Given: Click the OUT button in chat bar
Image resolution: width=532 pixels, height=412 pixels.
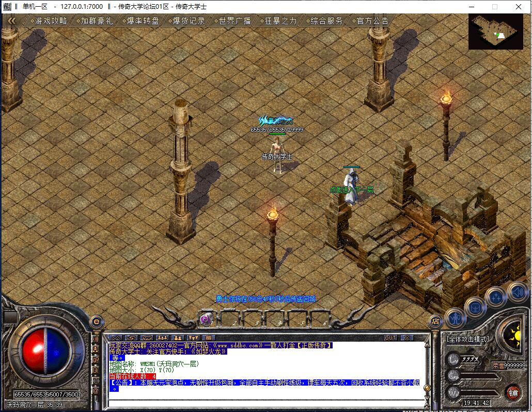Looking at the screenshot, I should tap(390, 338).
